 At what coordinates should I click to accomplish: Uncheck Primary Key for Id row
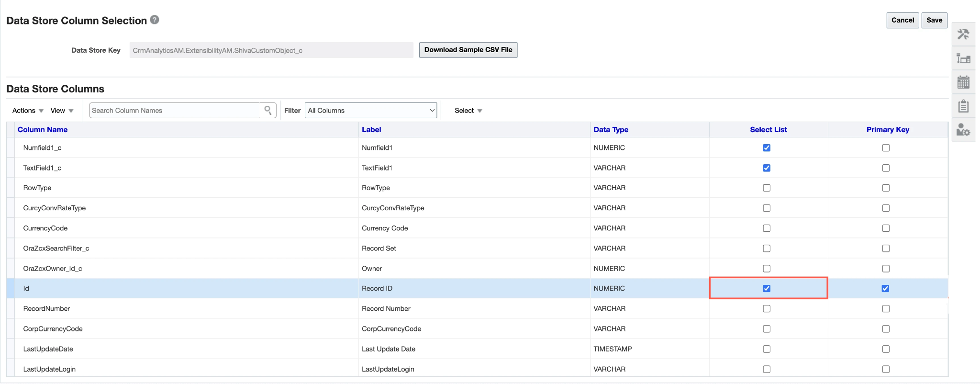point(885,289)
